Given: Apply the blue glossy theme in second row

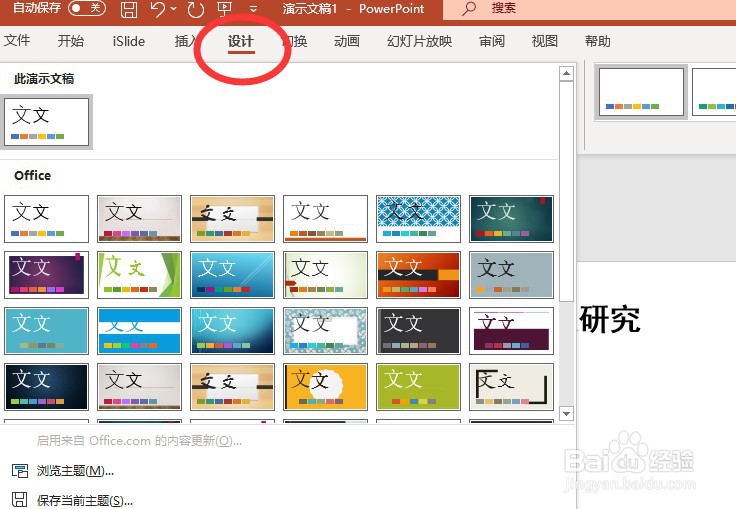Looking at the screenshot, I should point(232,275).
